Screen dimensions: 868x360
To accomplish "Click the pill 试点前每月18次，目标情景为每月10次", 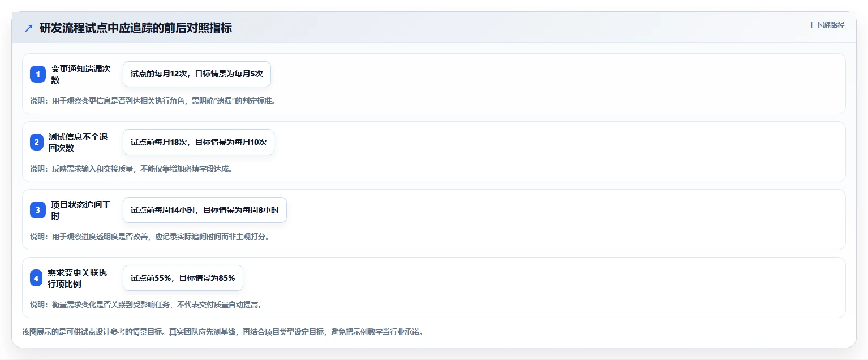I will point(199,142).
